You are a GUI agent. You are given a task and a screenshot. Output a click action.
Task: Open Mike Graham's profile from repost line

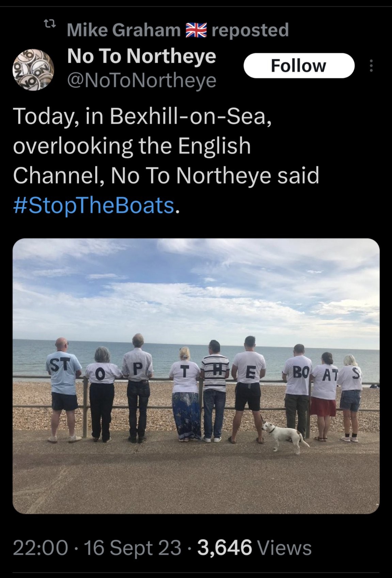124,30
